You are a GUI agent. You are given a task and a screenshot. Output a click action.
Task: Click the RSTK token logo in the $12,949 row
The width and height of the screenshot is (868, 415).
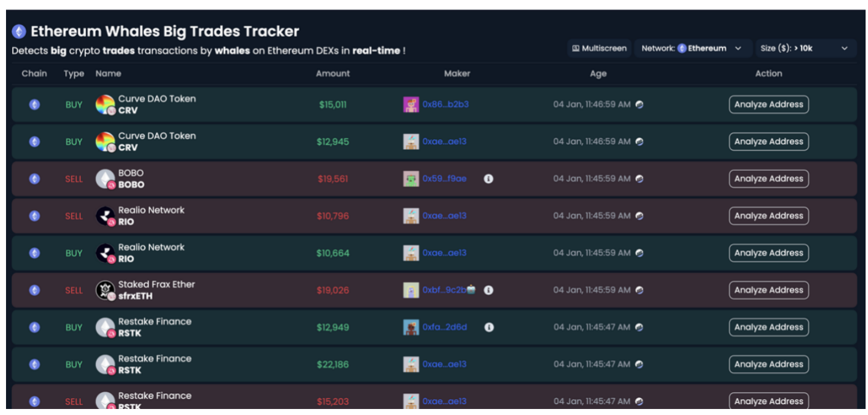click(105, 328)
